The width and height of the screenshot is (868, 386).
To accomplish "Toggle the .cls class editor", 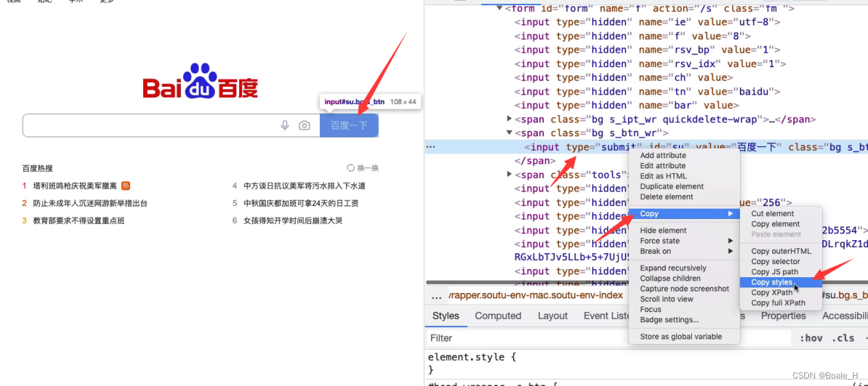I will [x=843, y=338].
